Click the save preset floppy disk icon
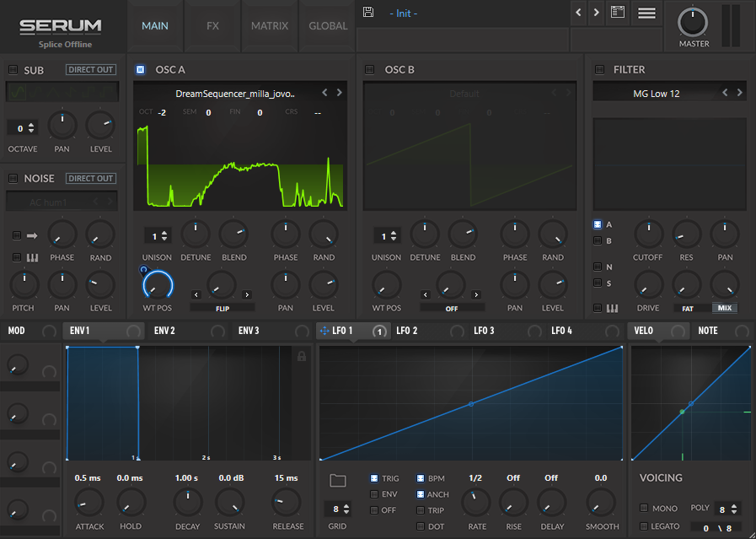This screenshot has height=539, width=756. (367, 12)
